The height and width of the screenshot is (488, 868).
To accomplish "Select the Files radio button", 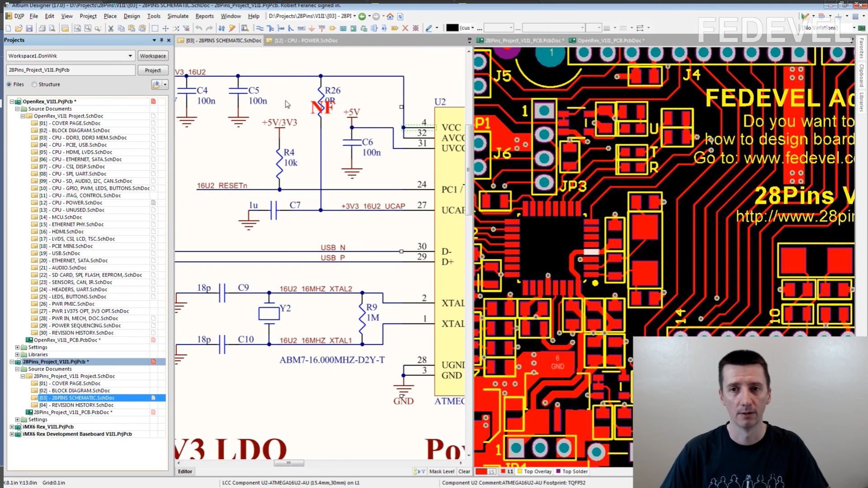I will coord(9,84).
